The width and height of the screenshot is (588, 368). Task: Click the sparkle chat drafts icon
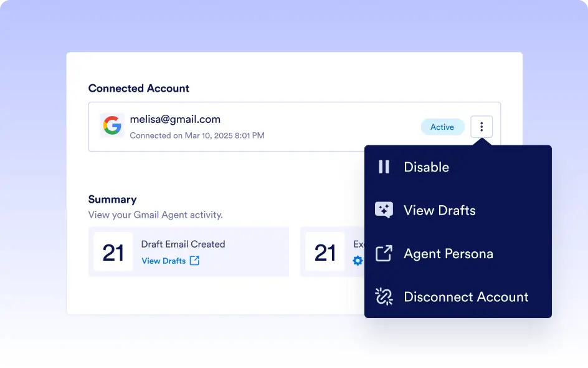coord(384,210)
